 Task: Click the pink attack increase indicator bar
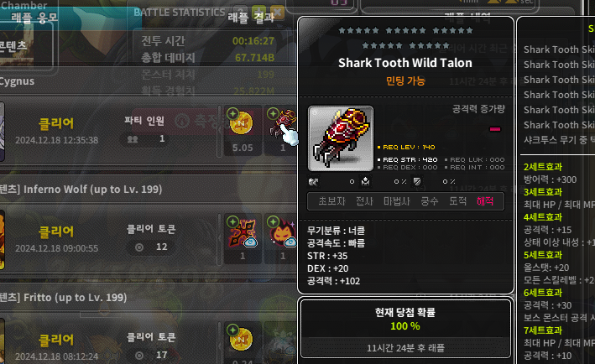[x=495, y=129]
